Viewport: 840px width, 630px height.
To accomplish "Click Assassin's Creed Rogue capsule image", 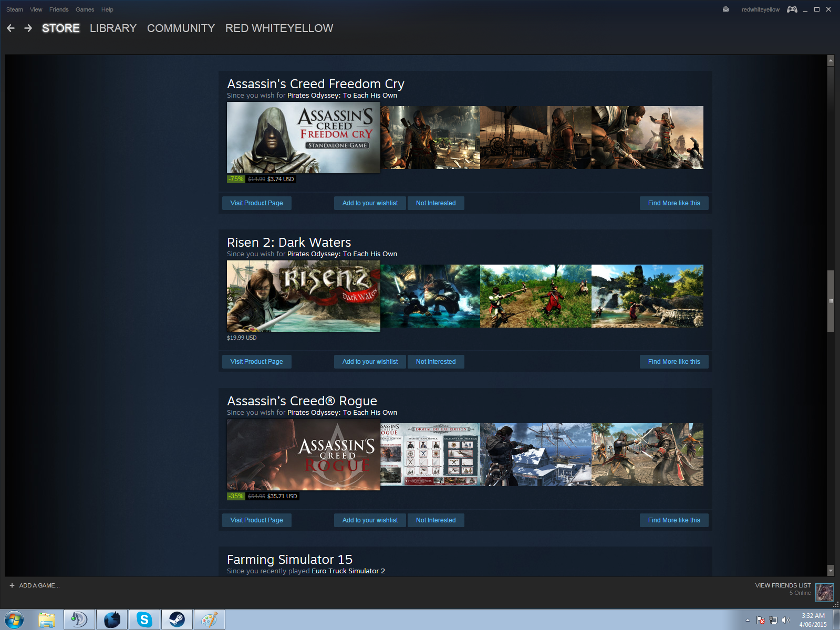I will (x=303, y=455).
